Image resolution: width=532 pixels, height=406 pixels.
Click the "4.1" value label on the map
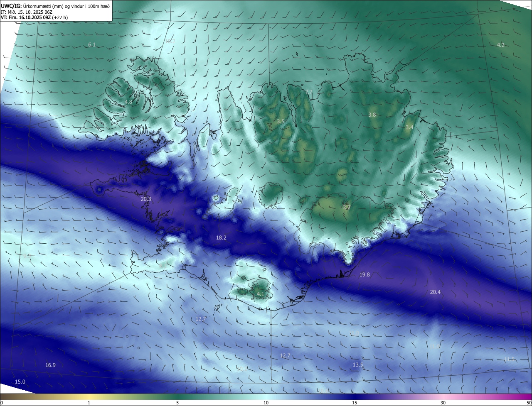tap(261, 294)
